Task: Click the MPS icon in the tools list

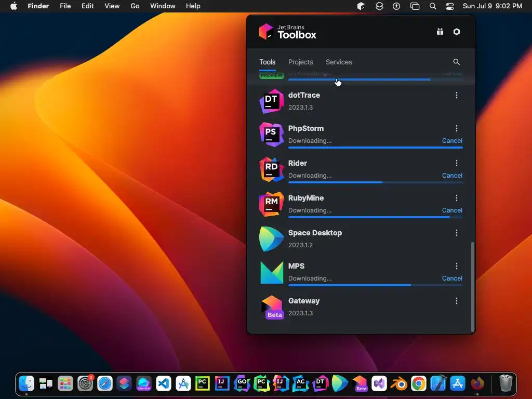Action: (x=271, y=272)
